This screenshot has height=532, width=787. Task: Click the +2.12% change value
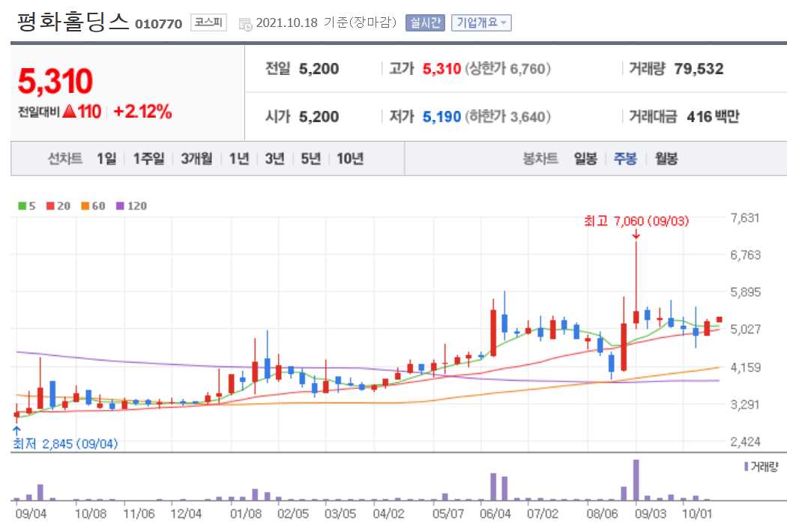(142, 112)
